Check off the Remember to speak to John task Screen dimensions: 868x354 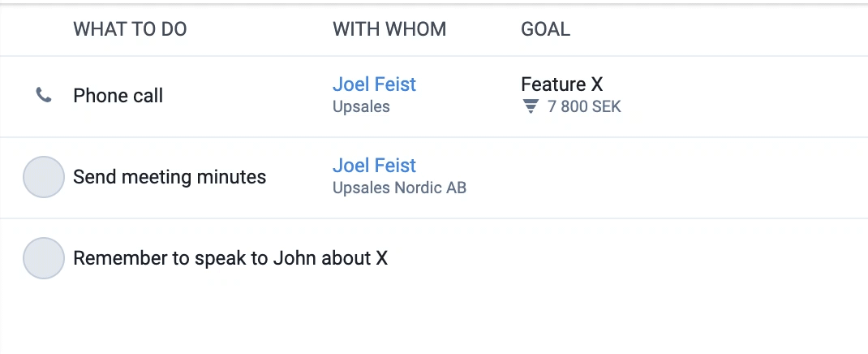click(44, 258)
